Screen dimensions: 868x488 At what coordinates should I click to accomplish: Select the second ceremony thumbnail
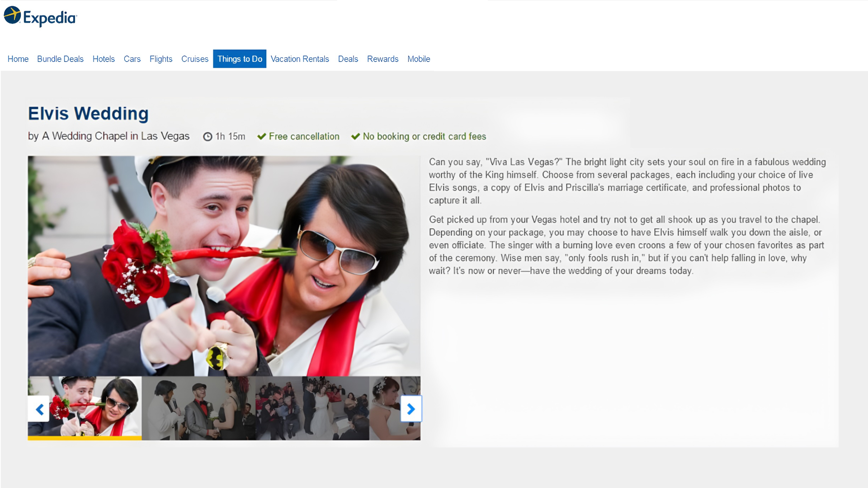[198, 408]
